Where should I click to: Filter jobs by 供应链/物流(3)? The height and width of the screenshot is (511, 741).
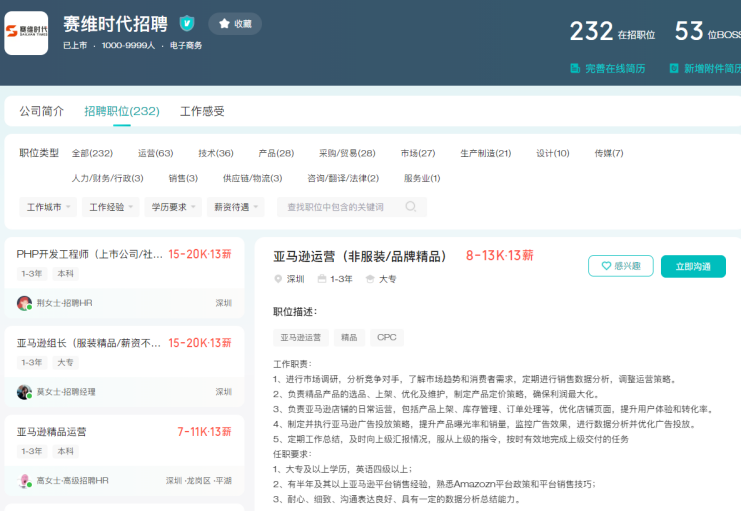pos(252,178)
